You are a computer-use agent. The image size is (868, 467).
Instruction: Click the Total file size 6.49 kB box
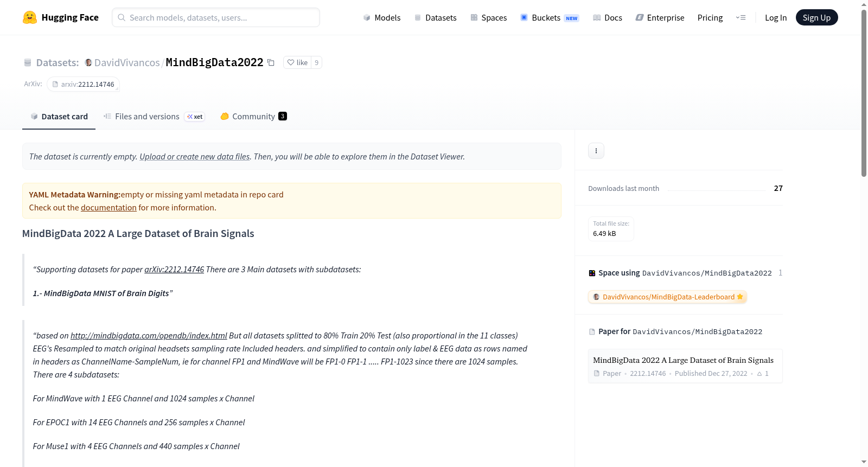[611, 229]
